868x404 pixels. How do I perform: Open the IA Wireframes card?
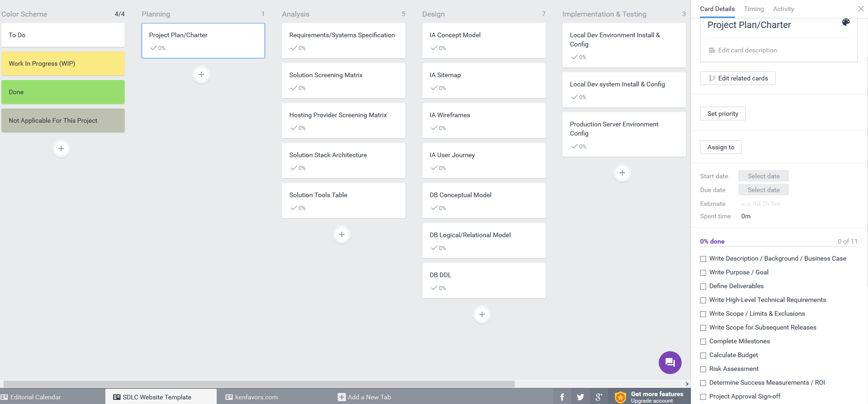click(x=484, y=120)
